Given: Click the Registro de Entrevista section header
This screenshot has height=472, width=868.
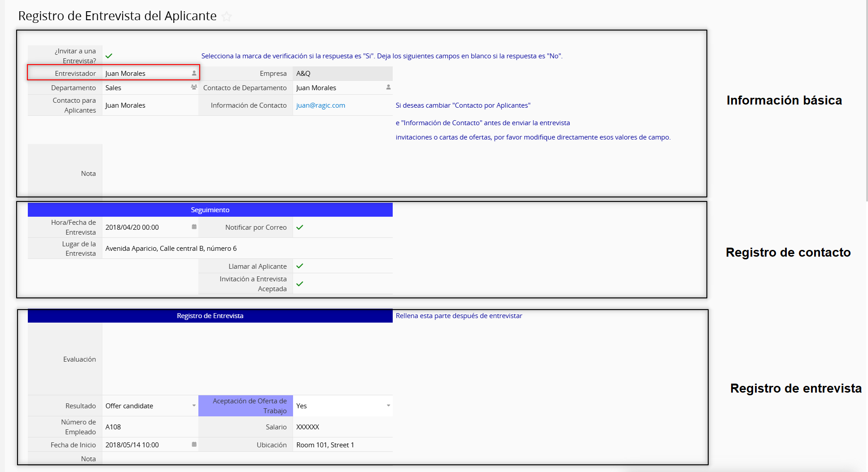Looking at the screenshot, I should click(210, 316).
